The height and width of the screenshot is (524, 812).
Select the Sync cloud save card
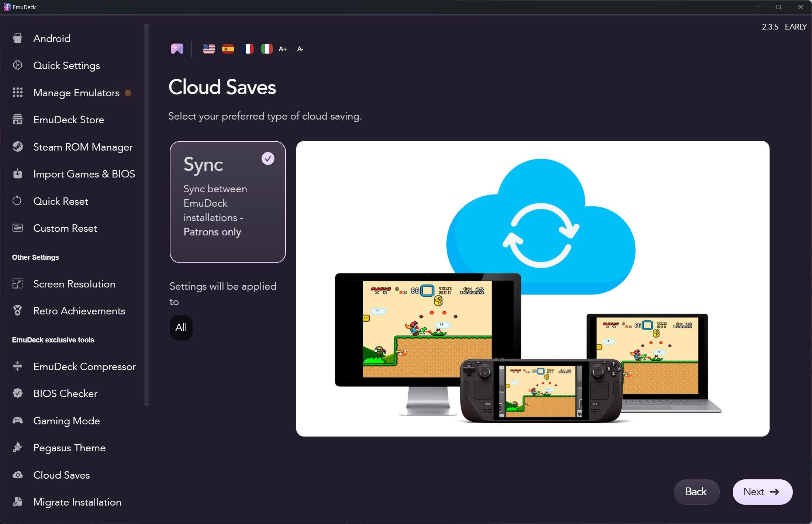pyautogui.click(x=228, y=202)
